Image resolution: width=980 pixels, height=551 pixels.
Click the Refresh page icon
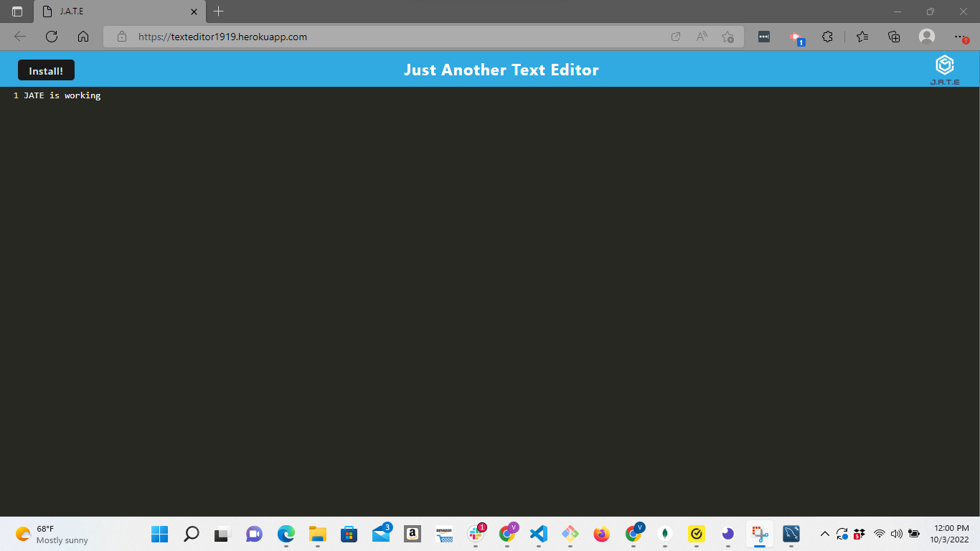50,37
